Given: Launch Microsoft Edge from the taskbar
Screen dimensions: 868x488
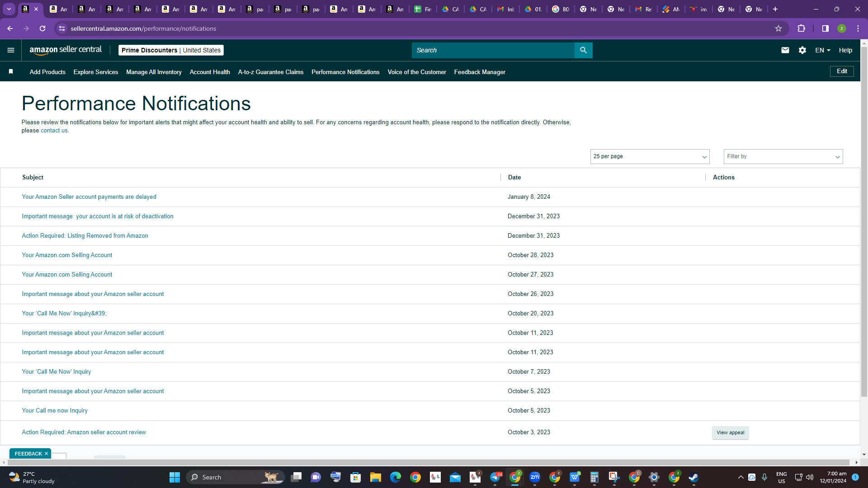Looking at the screenshot, I should pyautogui.click(x=395, y=477).
